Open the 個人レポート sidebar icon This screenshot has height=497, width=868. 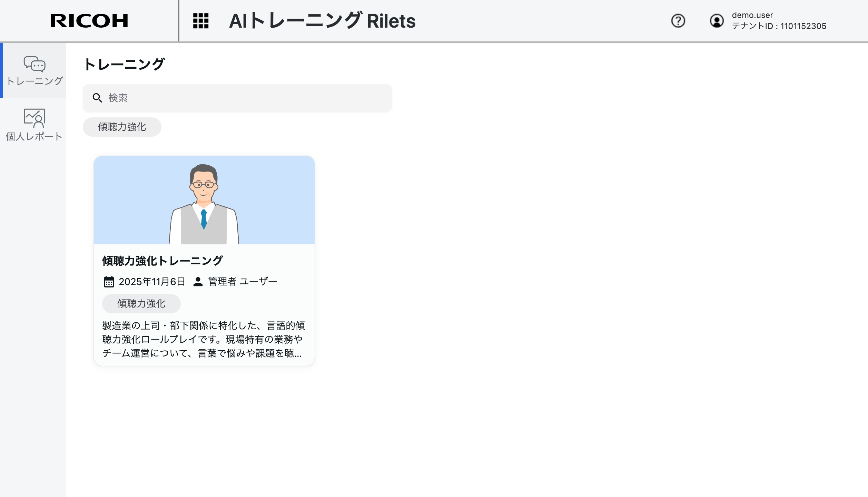(34, 118)
